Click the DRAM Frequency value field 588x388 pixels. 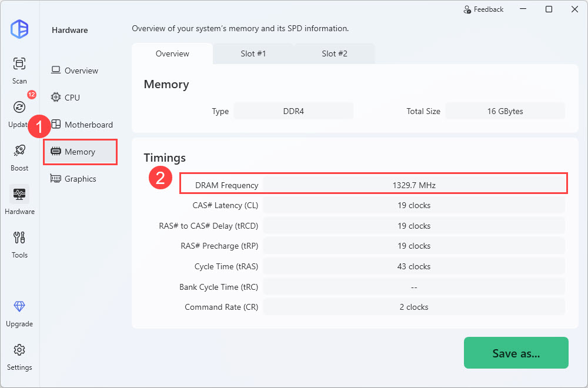(414, 185)
